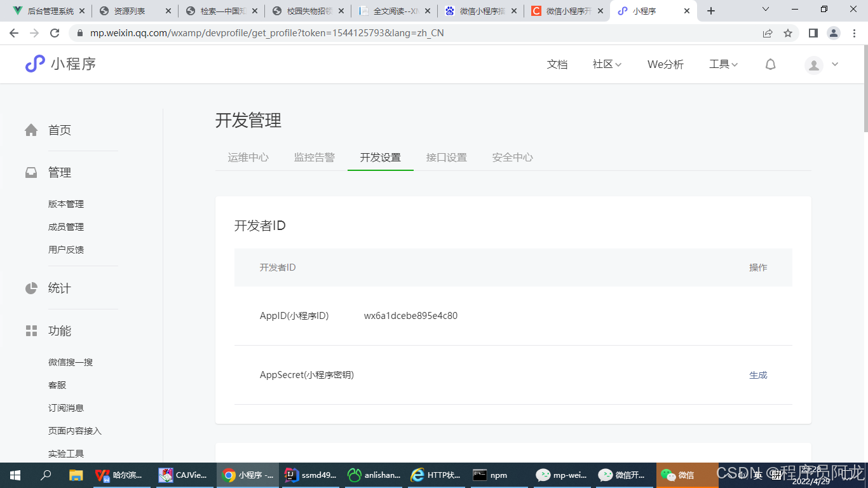This screenshot has width=868, height=488.
Task: Switch to the 接口设置 tab
Action: 447,158
